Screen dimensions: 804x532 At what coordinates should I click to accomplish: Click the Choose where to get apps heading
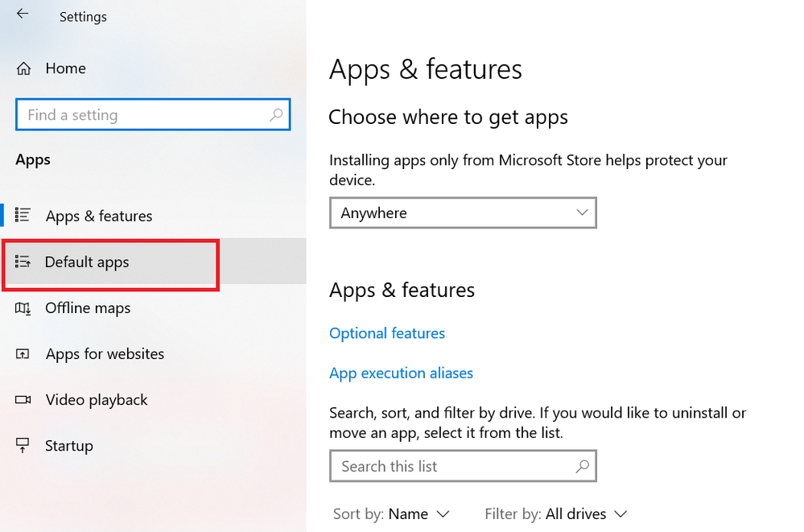[x=448, y=118]
